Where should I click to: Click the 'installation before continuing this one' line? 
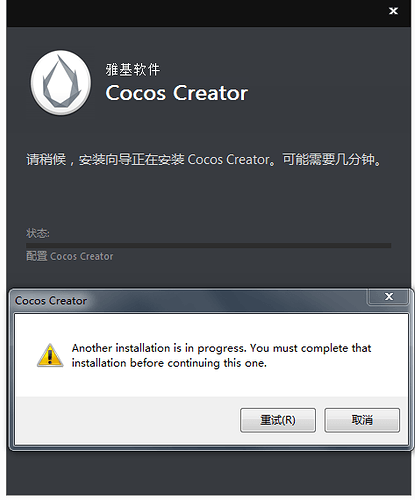pyautogui.click(x=169, y=363)
